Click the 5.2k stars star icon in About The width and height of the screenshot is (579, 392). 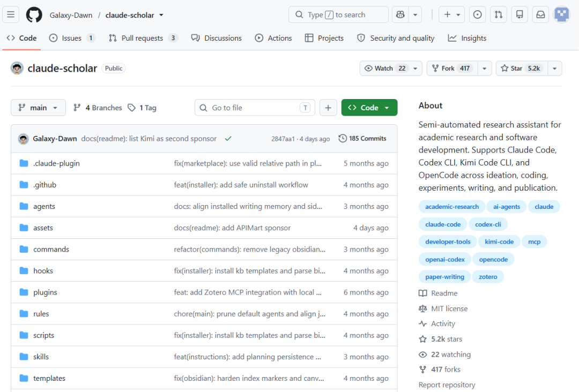[423, 340]
